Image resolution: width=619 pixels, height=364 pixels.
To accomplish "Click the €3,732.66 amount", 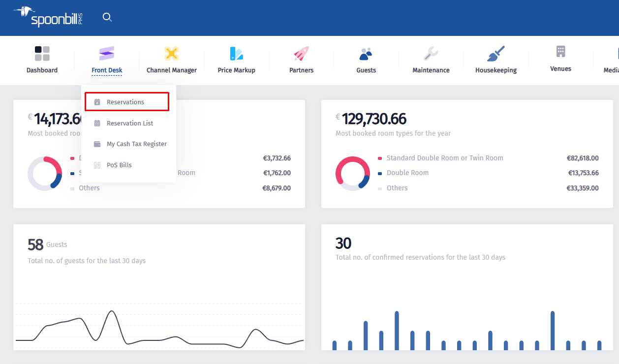I will [277, 158].
